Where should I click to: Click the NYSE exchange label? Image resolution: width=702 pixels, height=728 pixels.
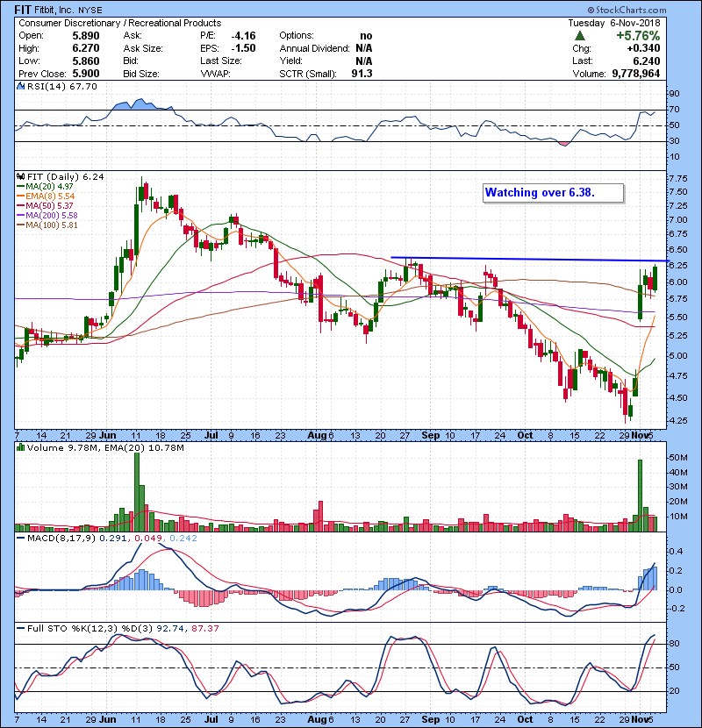pyautogui.click(x=90, y=11)
